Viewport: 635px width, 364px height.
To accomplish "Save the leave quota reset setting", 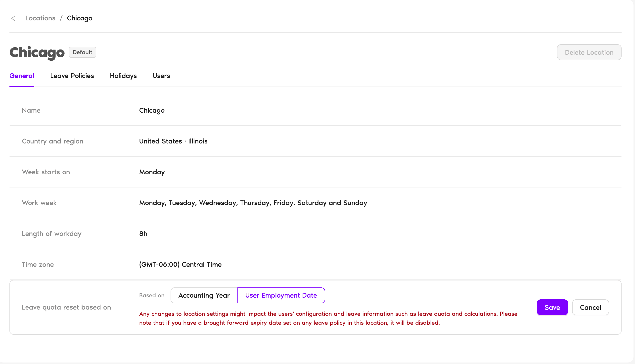I will tap(552, 307).
